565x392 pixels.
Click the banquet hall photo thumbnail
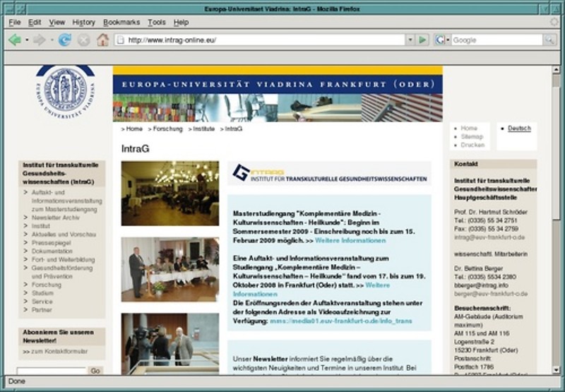170,194
